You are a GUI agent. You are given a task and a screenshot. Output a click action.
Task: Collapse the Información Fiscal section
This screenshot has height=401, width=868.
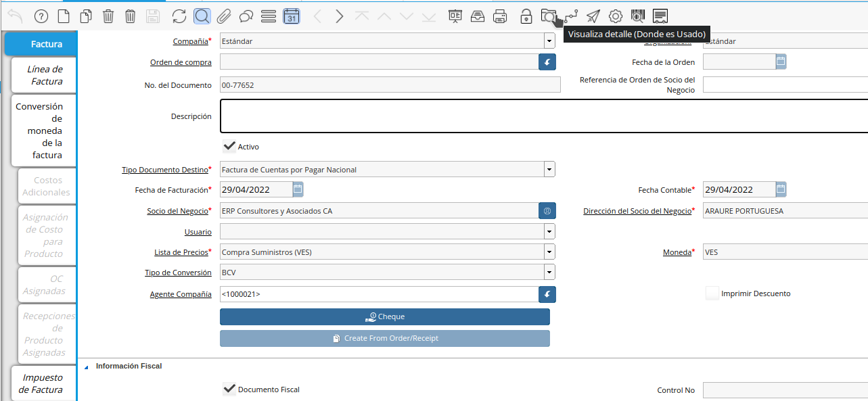pyautogui.click(x=86, y=367)
